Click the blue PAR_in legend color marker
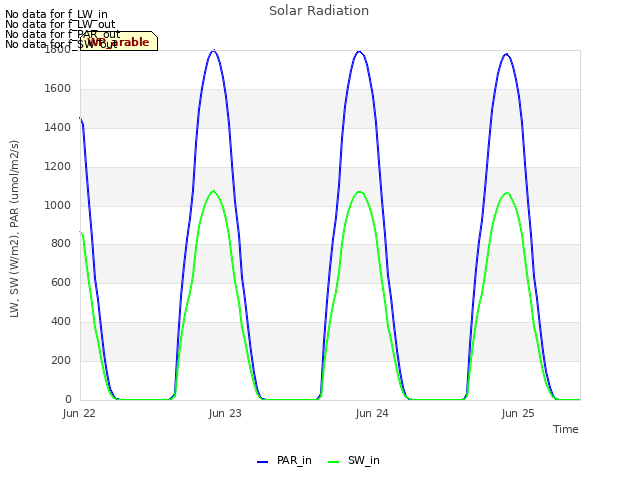Viewport: 640px width, 480px height. [262, 462]
